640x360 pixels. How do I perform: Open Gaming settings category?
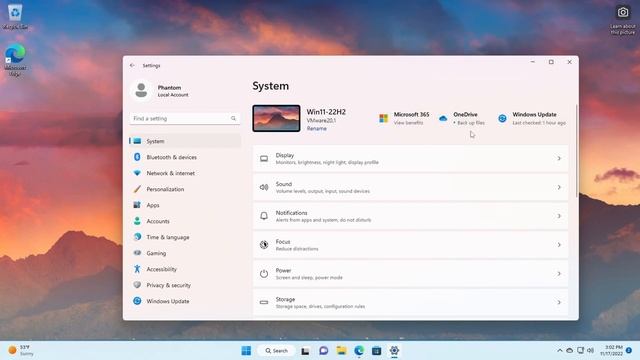coord(185,253)
